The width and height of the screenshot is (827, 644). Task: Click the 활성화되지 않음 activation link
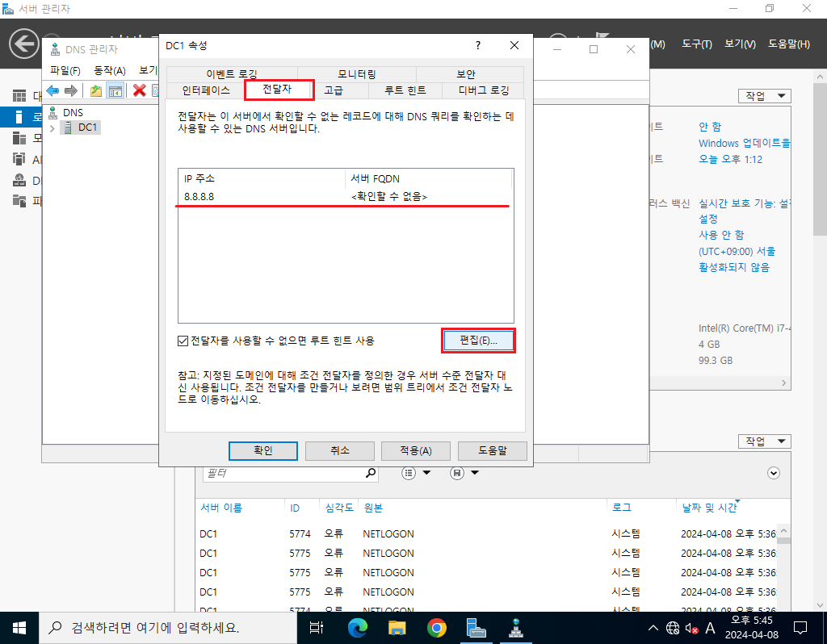733,267
